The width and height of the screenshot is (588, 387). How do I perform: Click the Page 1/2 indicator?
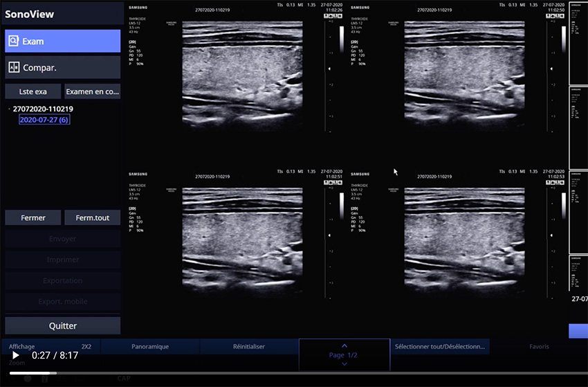342,354
